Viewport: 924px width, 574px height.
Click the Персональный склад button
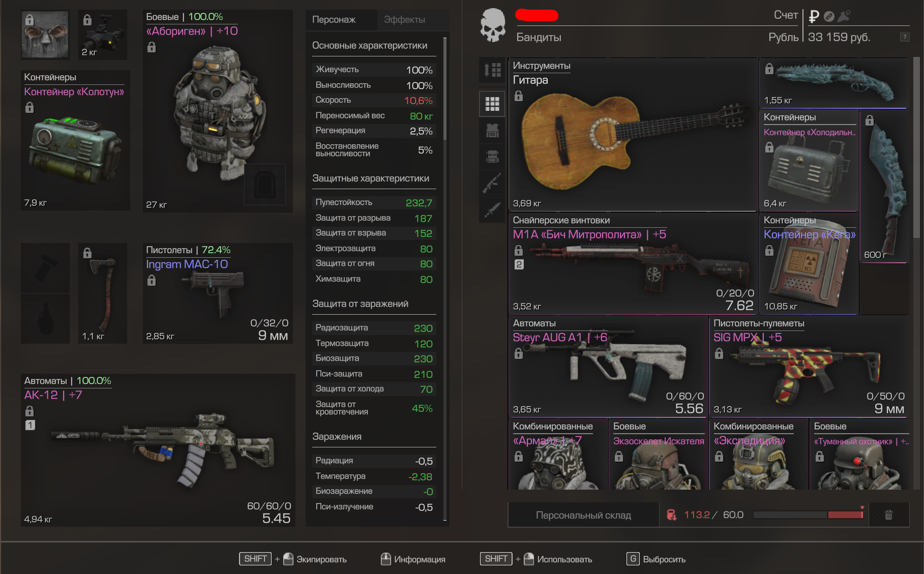click(x=583, y=515)
